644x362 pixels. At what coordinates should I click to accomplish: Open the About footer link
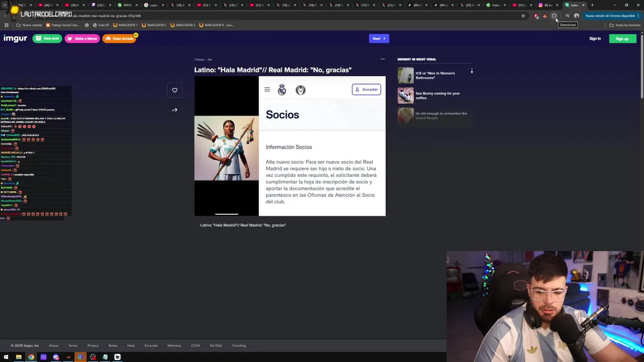pyautogui.click(x=53, y=345)
